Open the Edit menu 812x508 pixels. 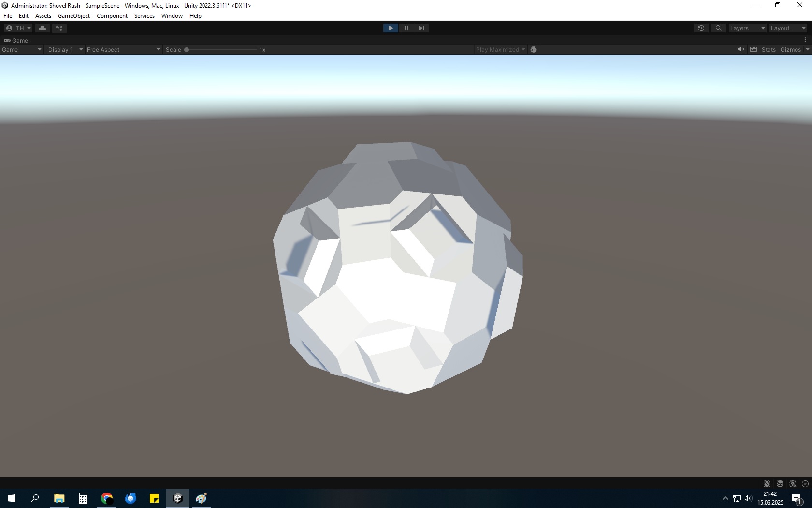click(24, 16)
